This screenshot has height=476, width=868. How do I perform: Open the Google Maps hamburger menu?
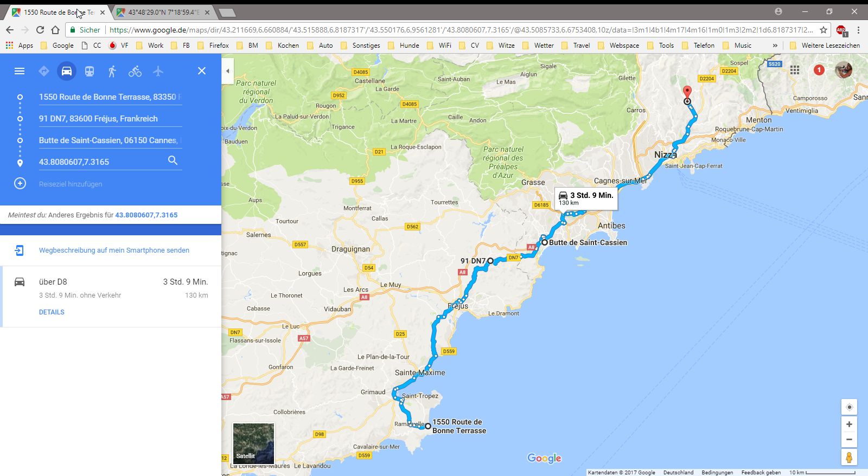[x=20, y=71]
